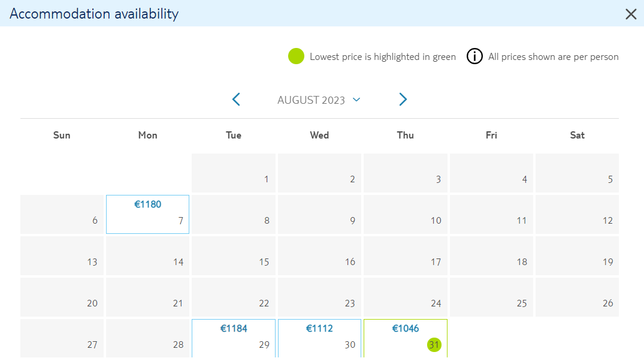Select August 7 priced at €1180
Viewport: 644px width, 364px height.
tap(147, 214)
